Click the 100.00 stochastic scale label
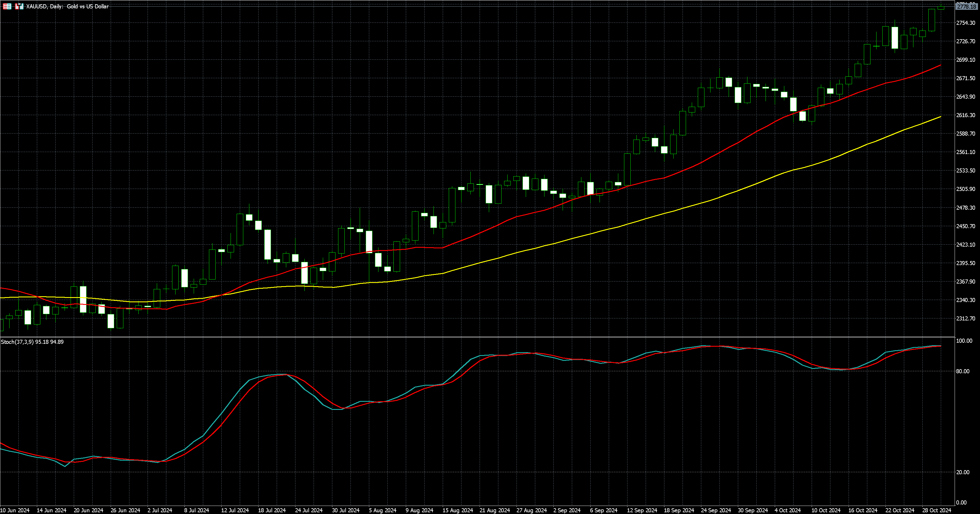 [x=964, y=341]
